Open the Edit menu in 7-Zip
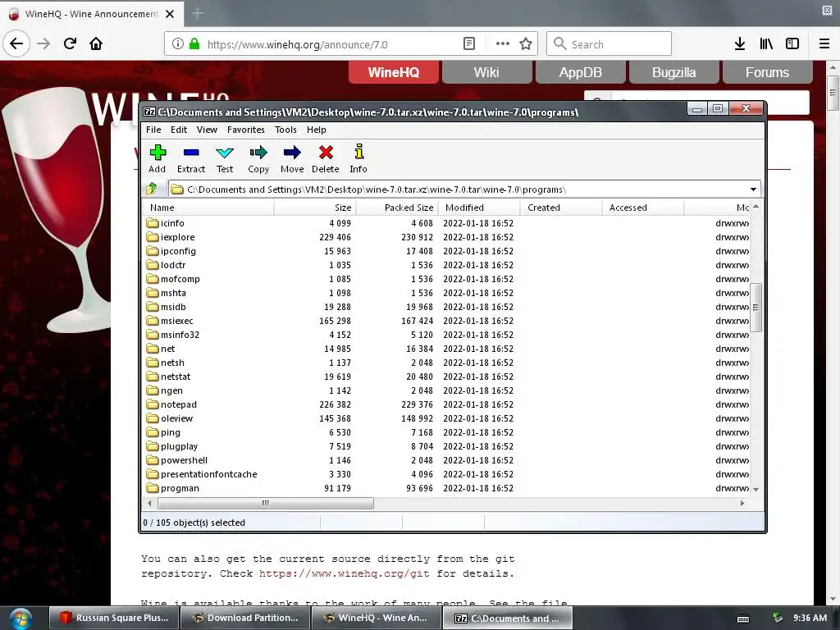 coord(179,130)
